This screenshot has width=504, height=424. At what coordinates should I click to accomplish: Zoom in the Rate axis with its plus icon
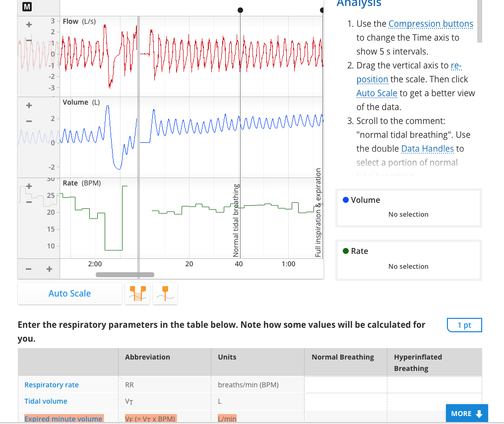(29, 185)
